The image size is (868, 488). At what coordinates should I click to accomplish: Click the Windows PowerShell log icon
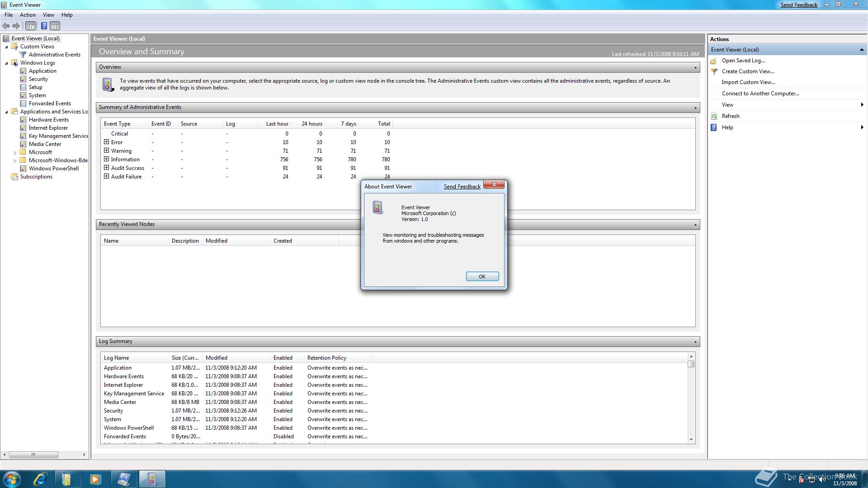(x=23, y=169)
